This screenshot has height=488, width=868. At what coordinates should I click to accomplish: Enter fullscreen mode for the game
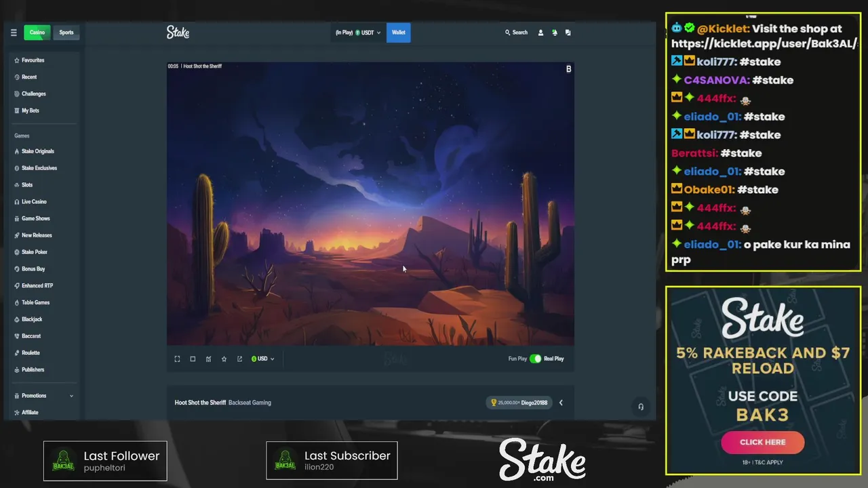(x=177, y=359)
